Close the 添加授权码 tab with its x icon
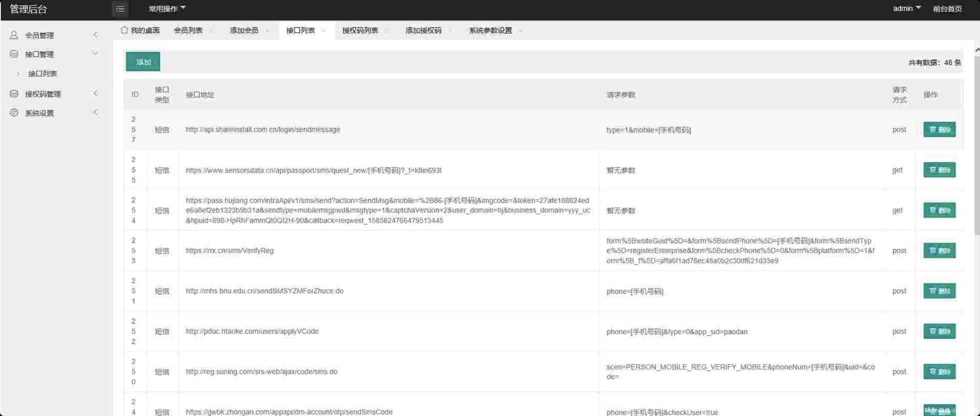The height and width of the screenshot is (416, 980). [450, 31]
